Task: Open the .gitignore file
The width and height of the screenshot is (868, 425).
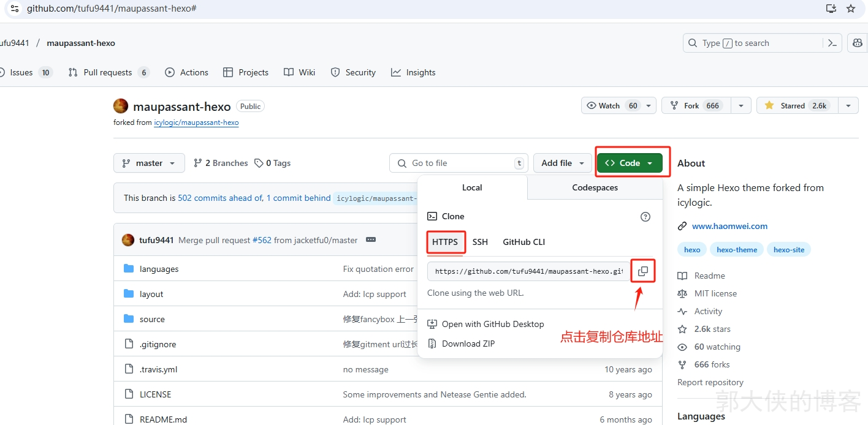Action: point(158,344)
